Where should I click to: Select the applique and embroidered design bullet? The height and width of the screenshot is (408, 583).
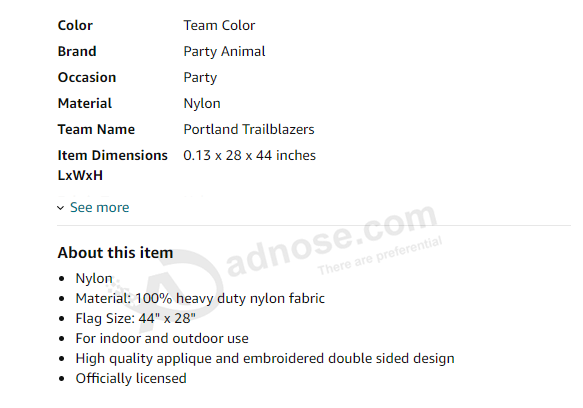265,359
